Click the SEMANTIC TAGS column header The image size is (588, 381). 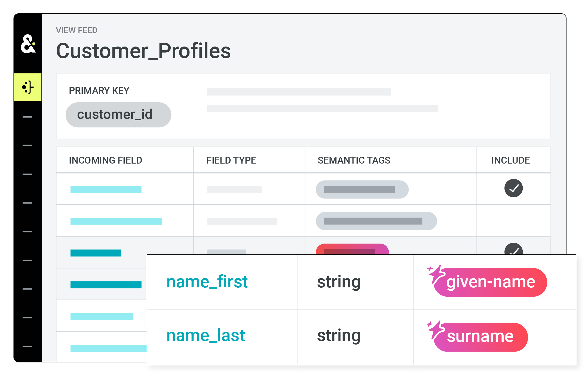coord(354,160)
